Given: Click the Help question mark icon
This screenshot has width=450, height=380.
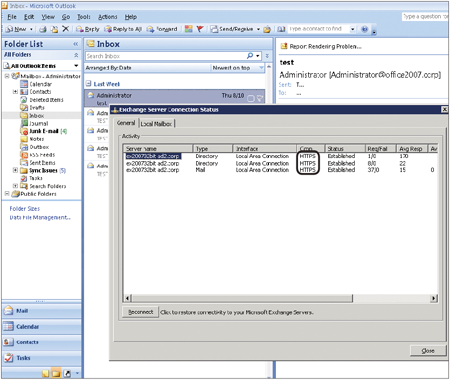Looking at the screenshot, I should tap(364, 29).
